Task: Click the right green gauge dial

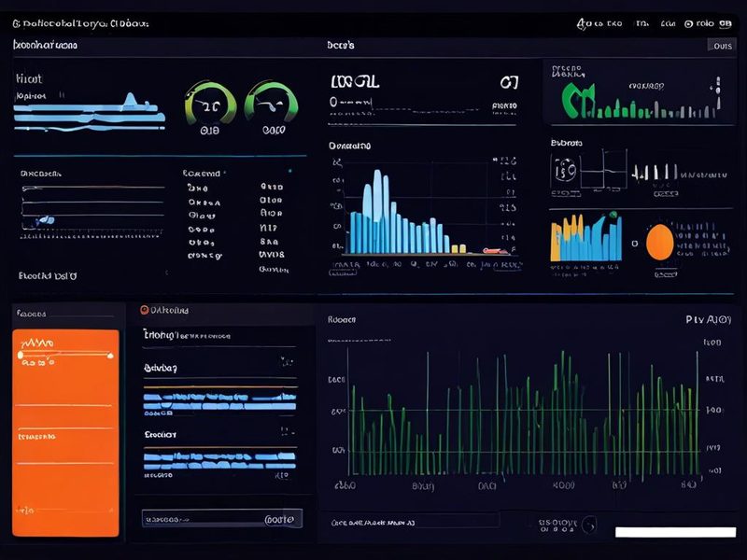Action: pos(271,102)
